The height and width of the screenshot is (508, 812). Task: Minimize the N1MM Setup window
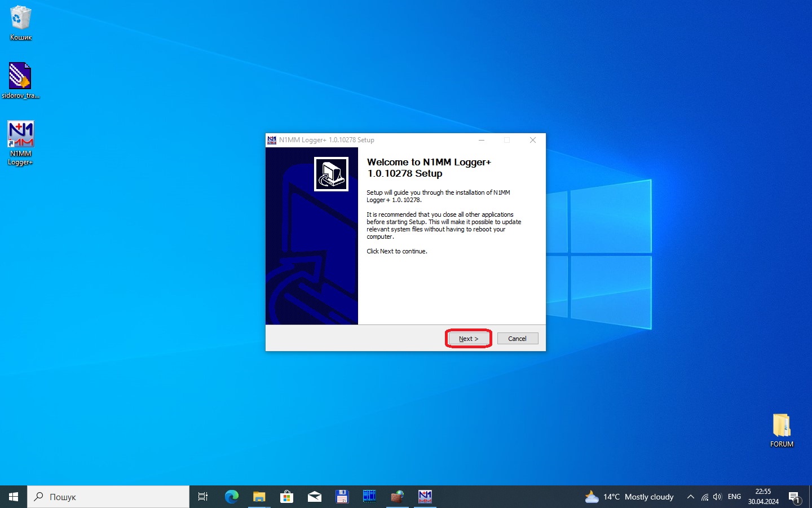(x=482, y=140)
